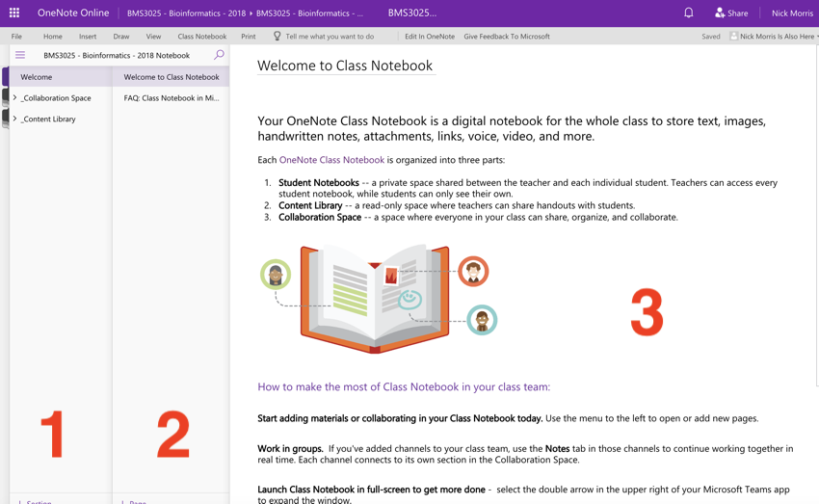Click the Tell me what you want to do field
The width and height of the screenshot is (819, 504).
tap(330, 37)
